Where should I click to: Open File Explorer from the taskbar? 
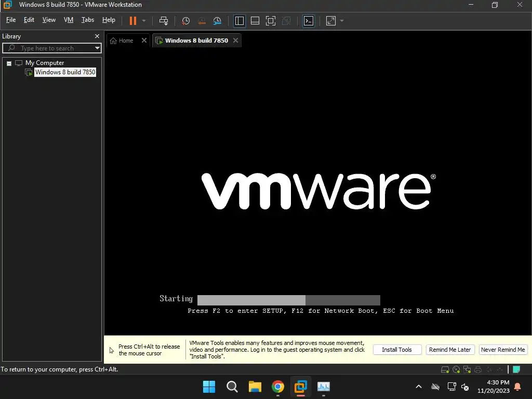click(255, 387)
